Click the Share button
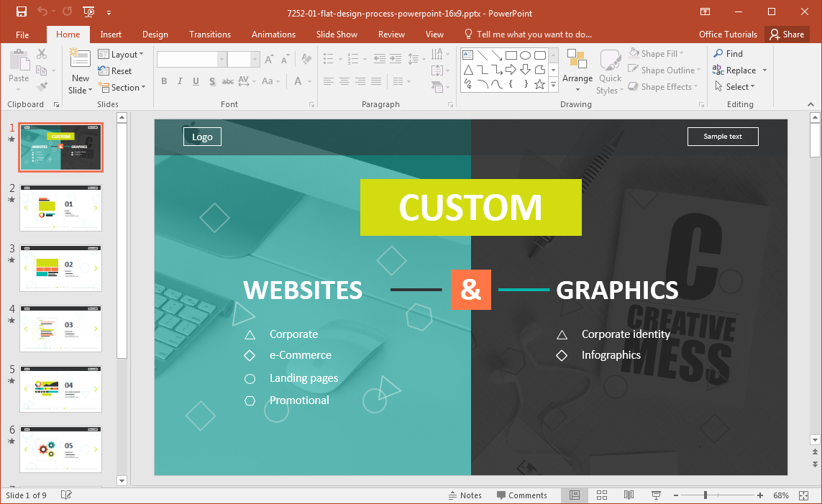 click(x=787, y=35)
